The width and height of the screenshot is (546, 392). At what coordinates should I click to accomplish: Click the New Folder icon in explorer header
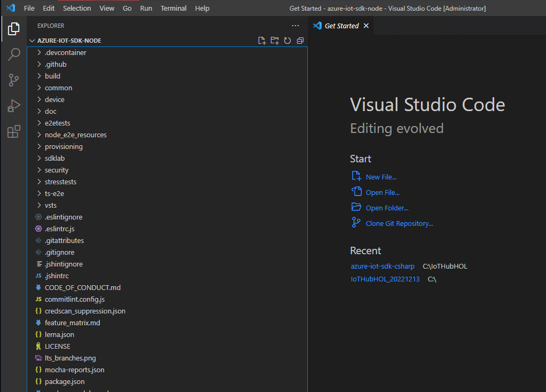(275, 41)
